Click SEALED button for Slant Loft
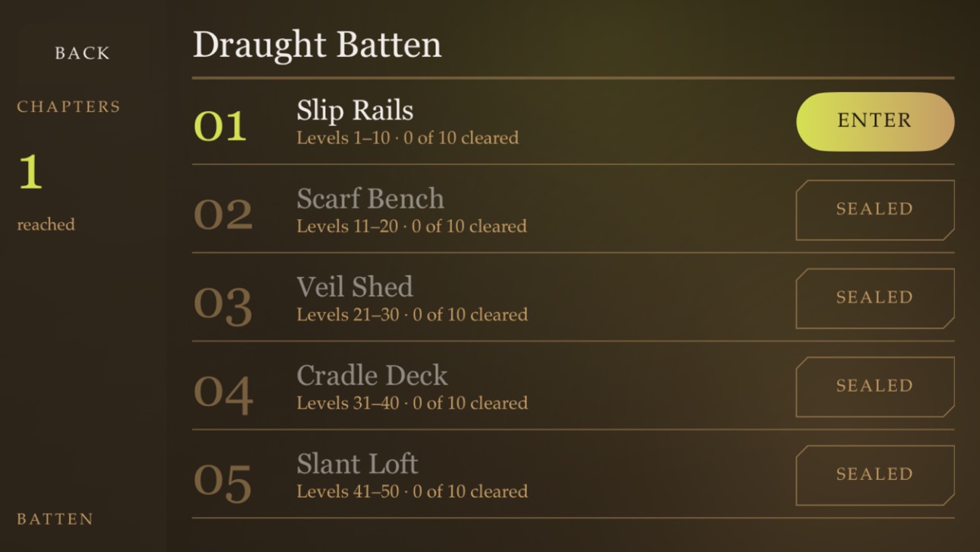 (x=875, y=475)
